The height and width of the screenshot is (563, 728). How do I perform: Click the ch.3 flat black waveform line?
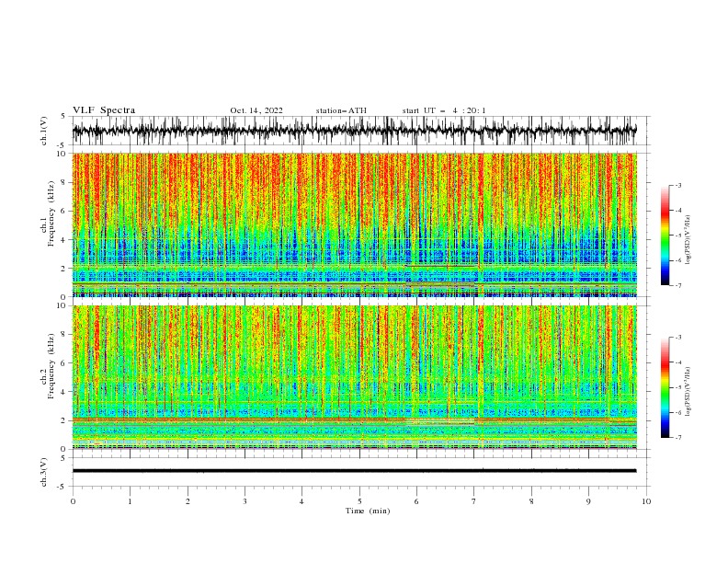[x=354, y=471]
